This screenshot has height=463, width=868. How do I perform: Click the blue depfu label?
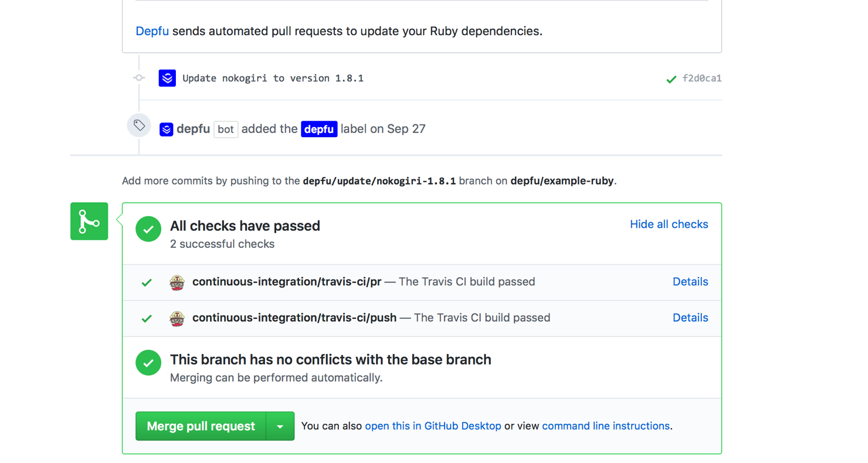[320, 129]
